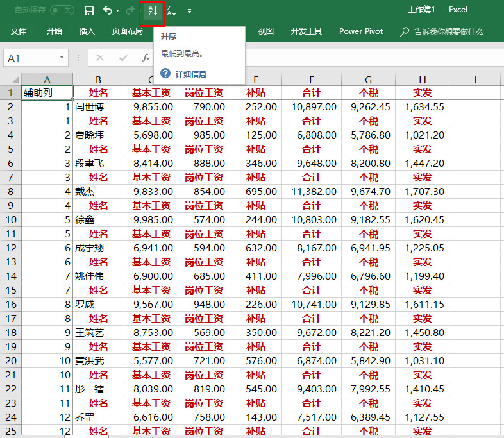Select cell with name 姚佳伟
Image resolution: width=504 pixels, height=438 pixels.
pyautogui.click(x=98, y=276)
